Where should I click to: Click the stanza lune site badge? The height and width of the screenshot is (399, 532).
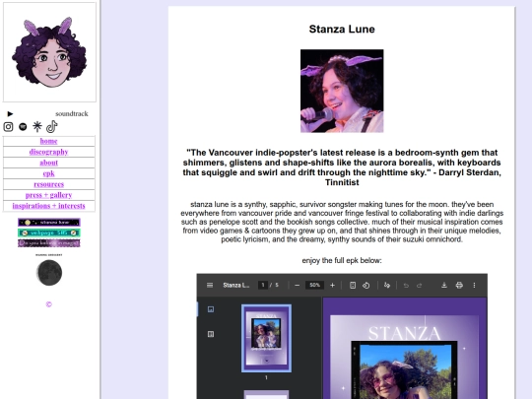49,223
